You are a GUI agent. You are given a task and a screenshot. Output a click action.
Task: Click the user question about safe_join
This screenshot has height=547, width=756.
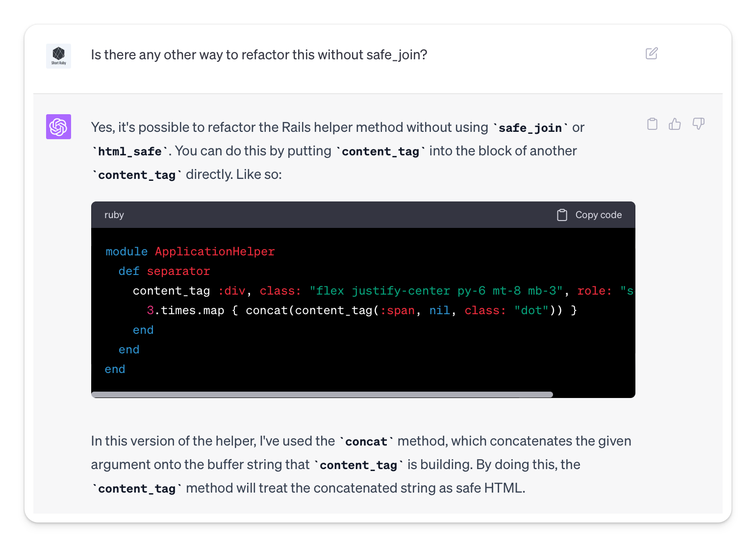coord(259,55)
